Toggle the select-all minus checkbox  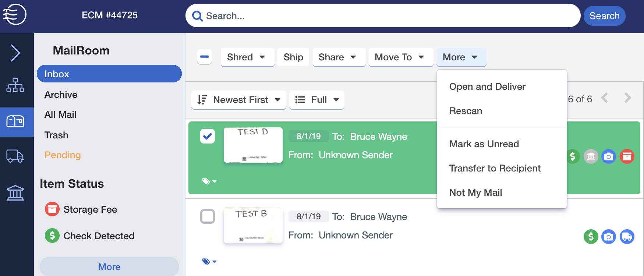(x=205, y=57)
